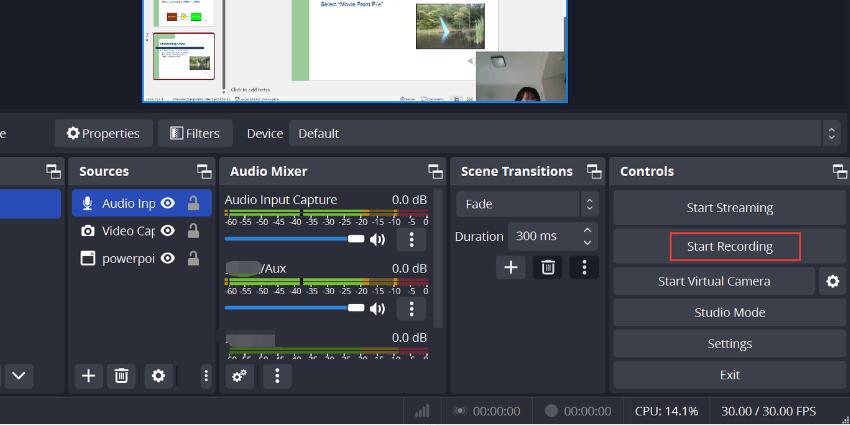Viewport: 850px width, 425px height.
Task: Hide the powerpoint source
Action: 168,259
